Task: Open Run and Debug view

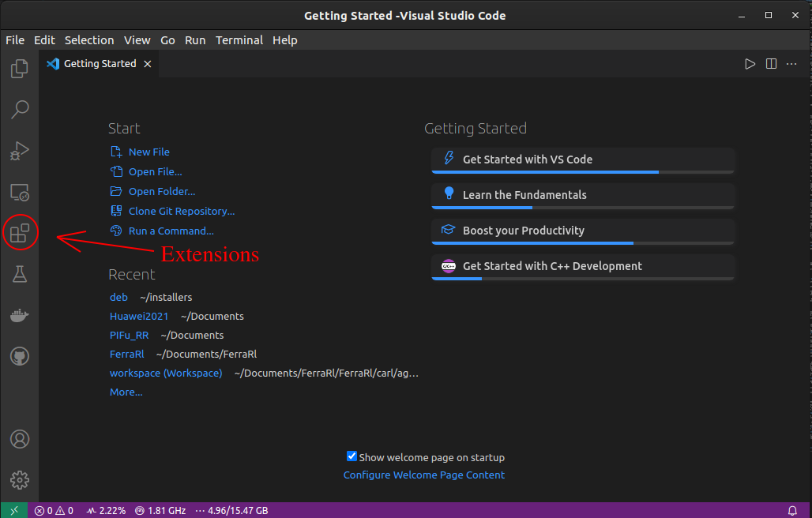Action: [x=20, y=151]
